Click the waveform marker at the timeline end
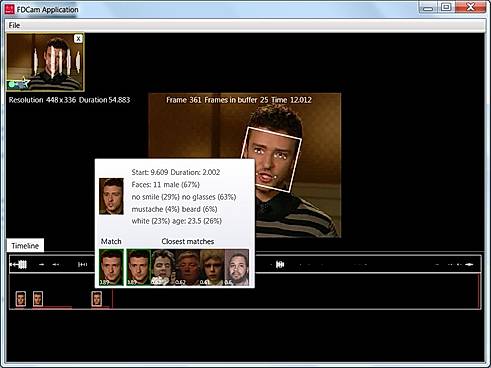This screenshot has width=491, height=368. [469, 264]
